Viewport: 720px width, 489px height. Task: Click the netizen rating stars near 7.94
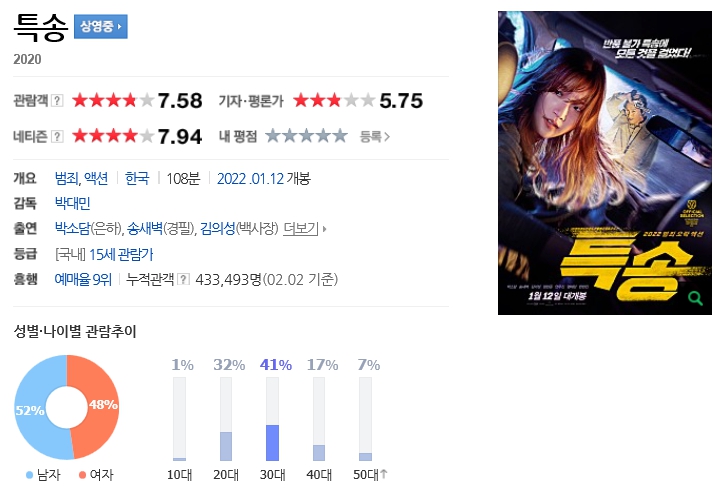(113, 136)
